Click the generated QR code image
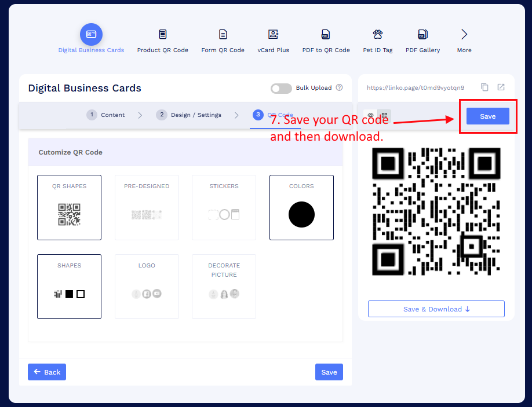This screenshot has height=407, width=532. click(x=436, y=211)
